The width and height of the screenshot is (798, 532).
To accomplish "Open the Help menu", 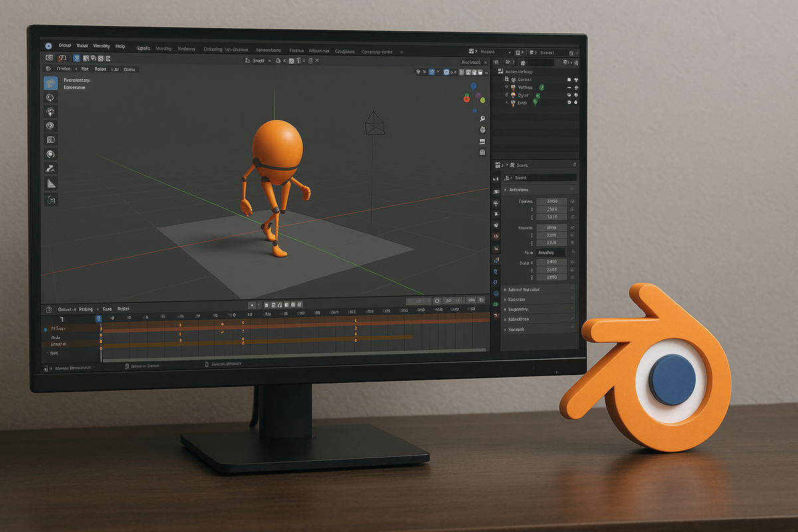I will [x=120, y=46].
